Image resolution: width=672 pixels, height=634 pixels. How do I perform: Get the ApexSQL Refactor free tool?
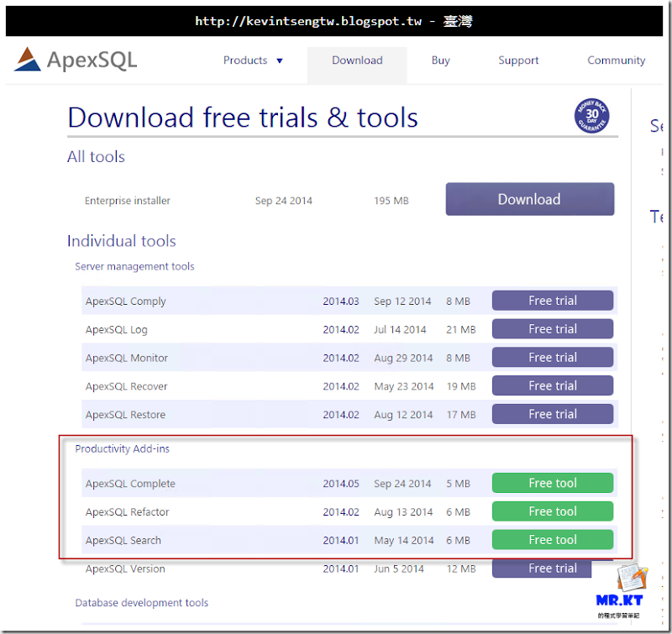pyautogui.click(x=552, y=511)
